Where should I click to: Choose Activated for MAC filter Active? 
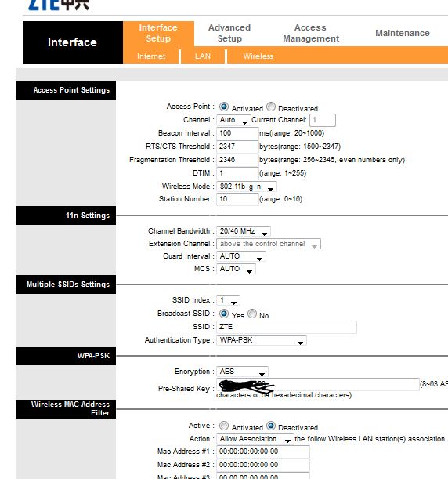[224, 426]
